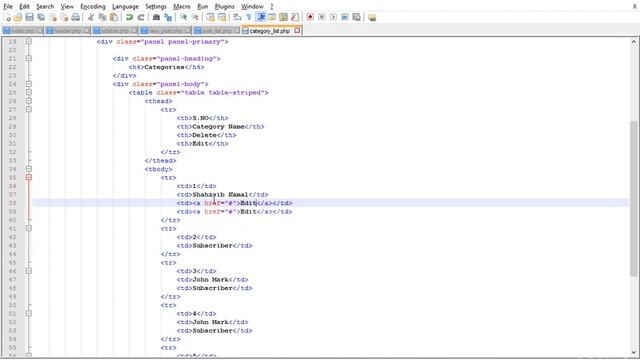Save the current file using toolbar
The width and height of the screenshot is (640, 360).
[29, 17]
